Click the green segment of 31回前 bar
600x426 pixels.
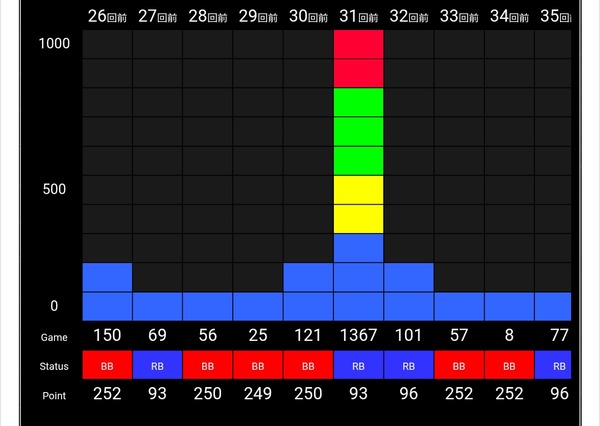point(358,132)
